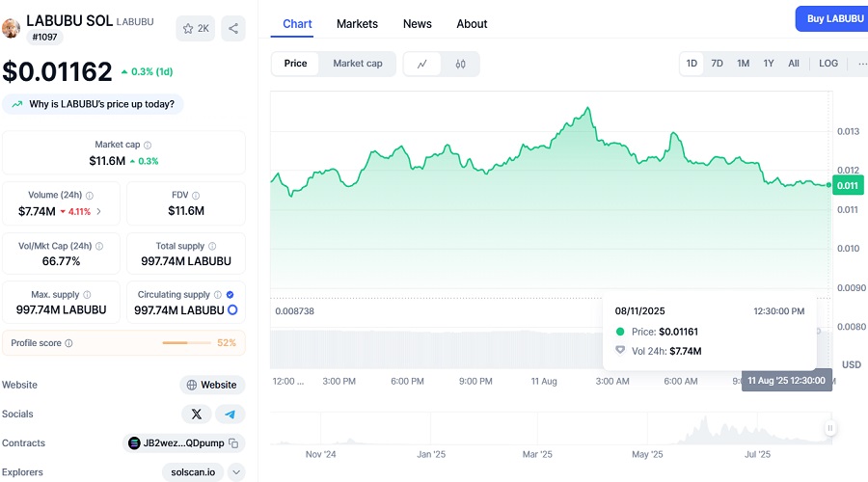Select the 7D time range
This screenshot has height=482, width=868.
click(717, 64)
